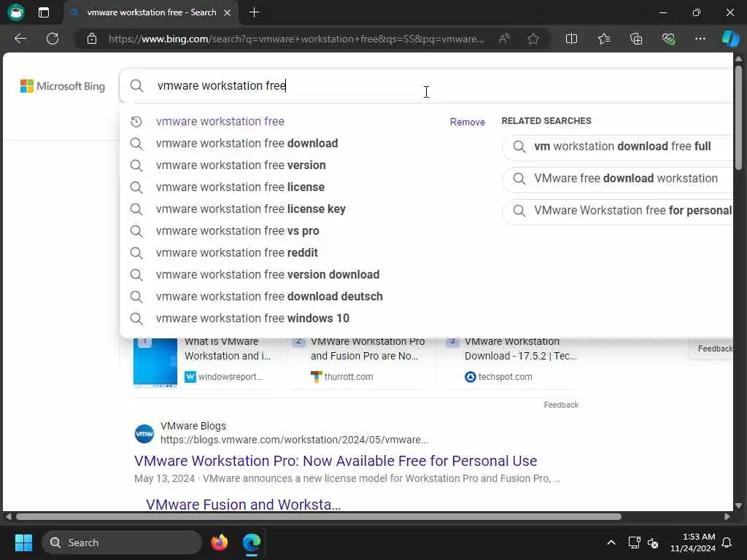Image resolution: width=747 pixels, height=560 pixels.
Task: Open VMware Workstation Pro Free for Personal Use
Action: coord(336,461)
